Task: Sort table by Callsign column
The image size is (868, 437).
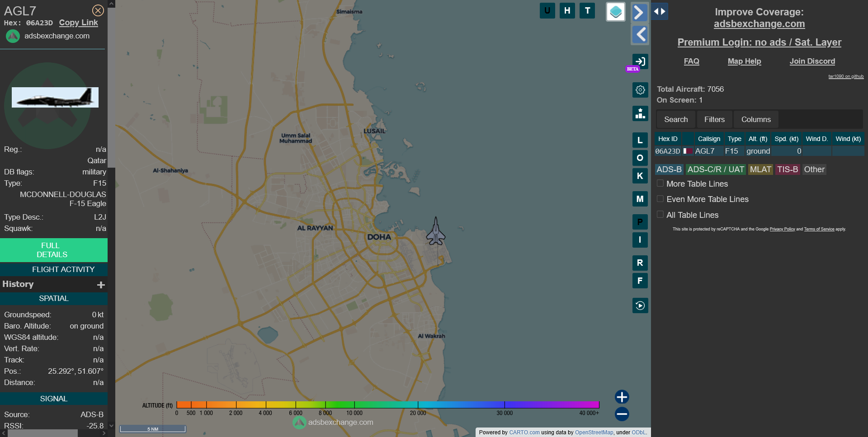Action: 709,139
